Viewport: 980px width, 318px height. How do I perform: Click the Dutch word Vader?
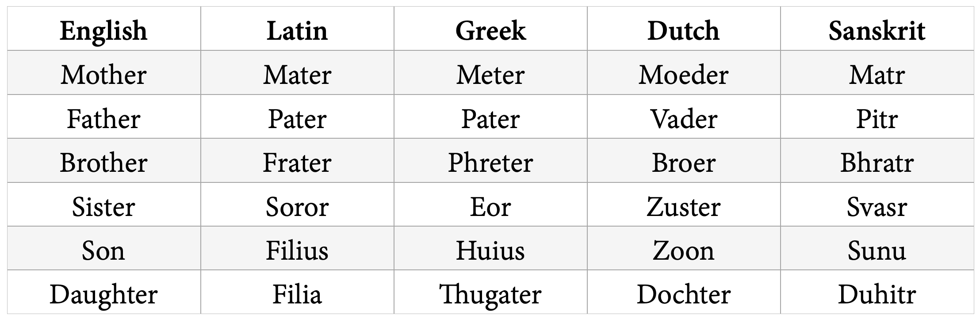[683, 119]
